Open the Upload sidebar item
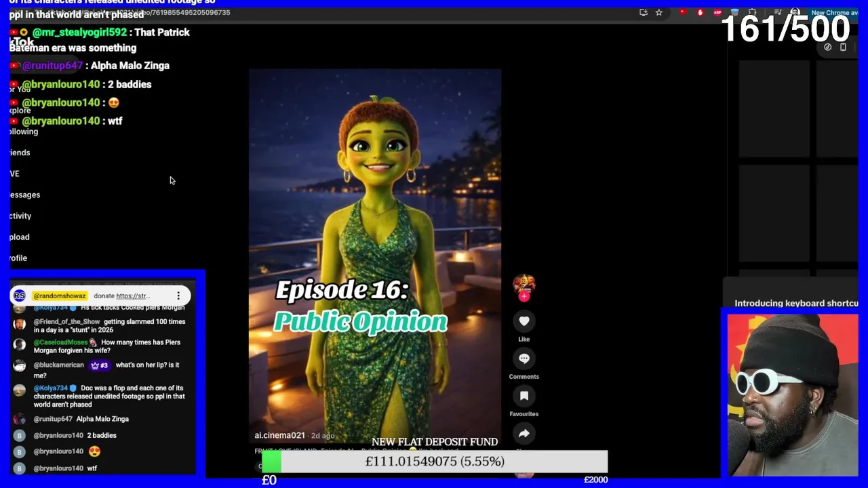868x488 pixels. [19, 237]
